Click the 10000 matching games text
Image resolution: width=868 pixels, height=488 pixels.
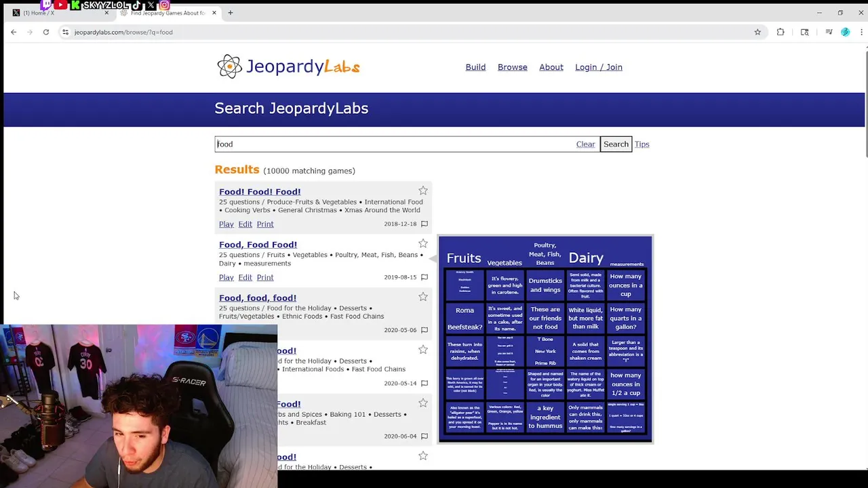[x=309, y=171]
